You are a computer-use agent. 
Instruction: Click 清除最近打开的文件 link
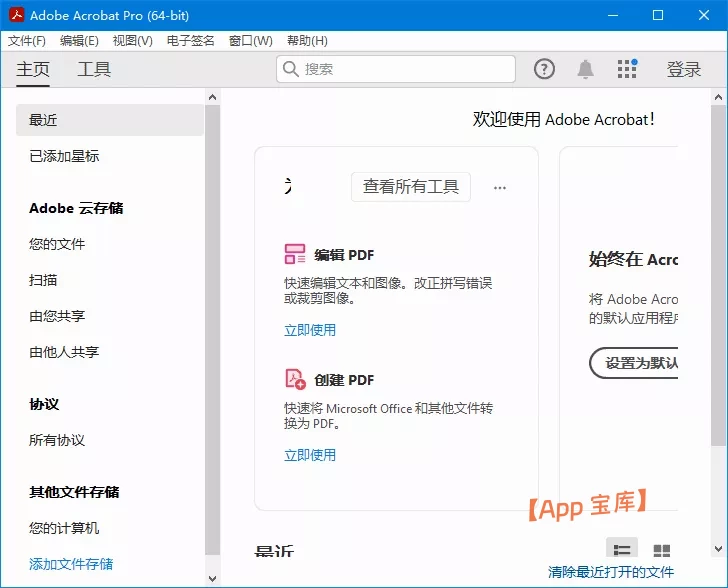click(x=611, y=572)
